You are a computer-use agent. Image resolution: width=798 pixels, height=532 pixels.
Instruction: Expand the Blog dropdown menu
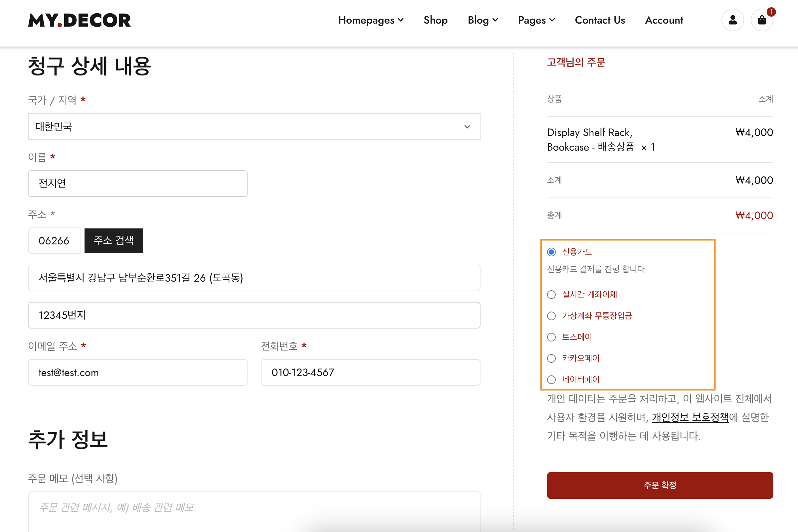tap(483, 20)
